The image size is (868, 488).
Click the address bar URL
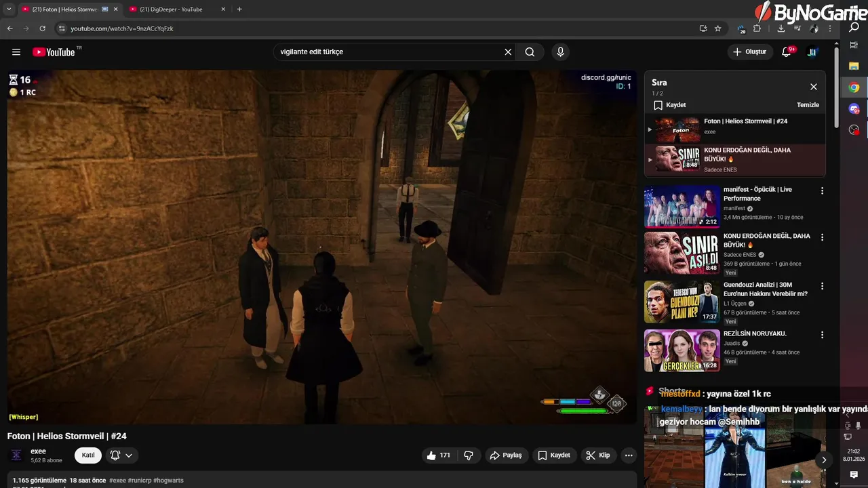pos(122,28)
